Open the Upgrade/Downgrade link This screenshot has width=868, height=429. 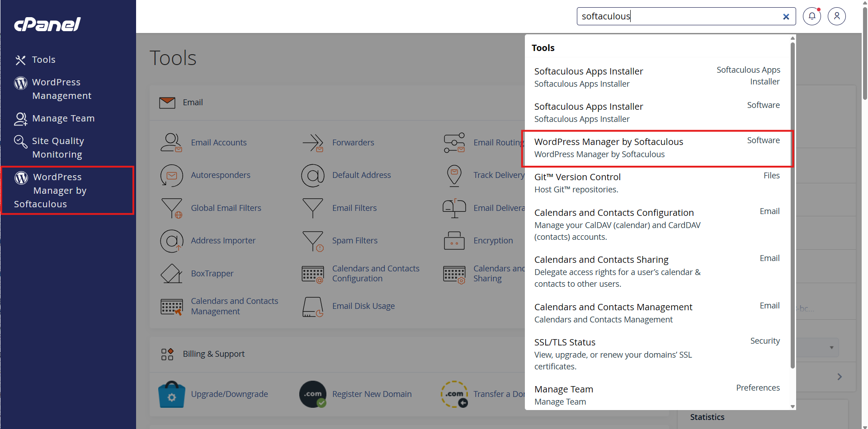tap(229, 394)
